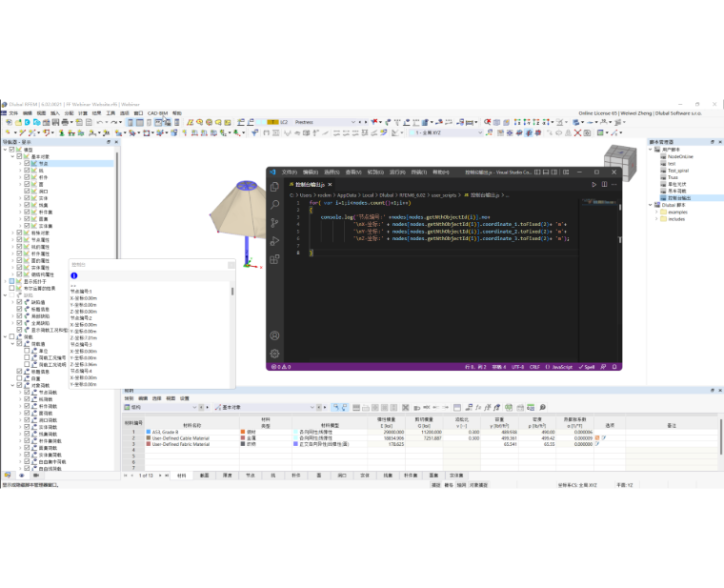
Task: Click the console output vertical scrollbar
Action: [232, 292]
